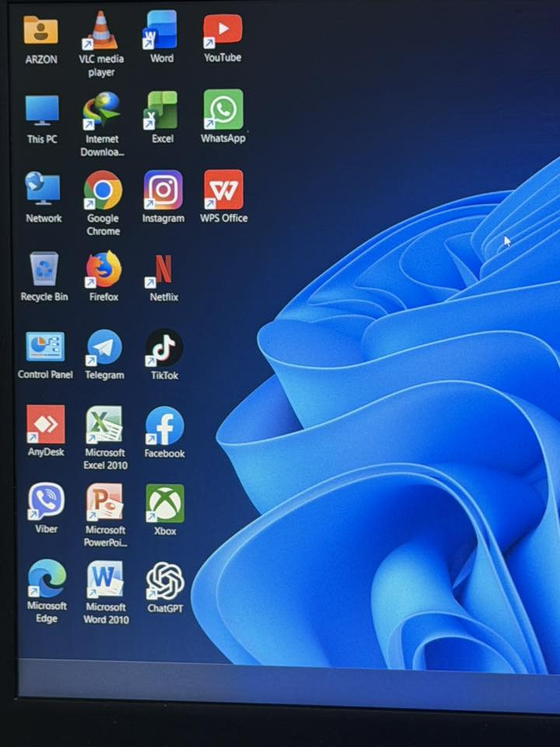Viewport: 560px width, 747px height.
Task: Open the Facebook shortcut
Action: click(x=164, y=426)
